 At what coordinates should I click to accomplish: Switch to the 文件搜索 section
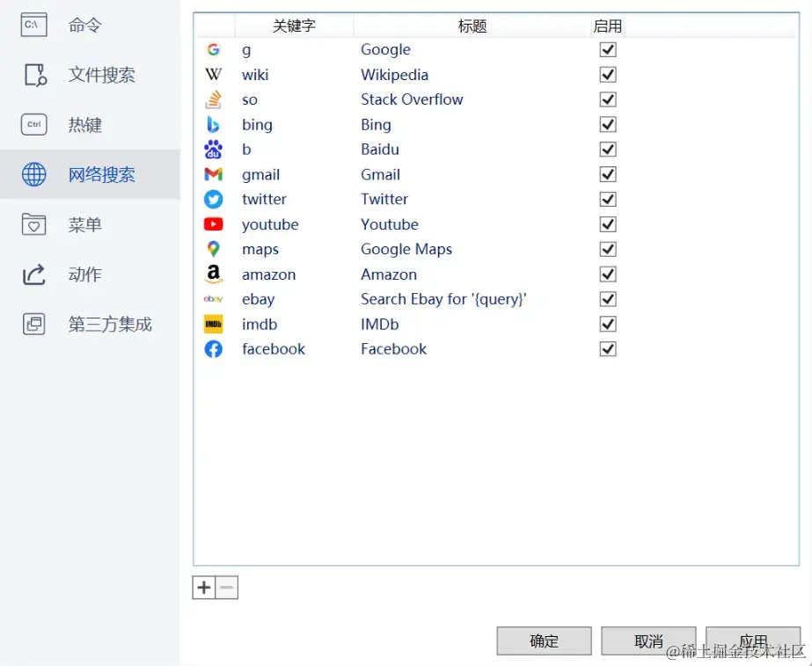(90, 75)
